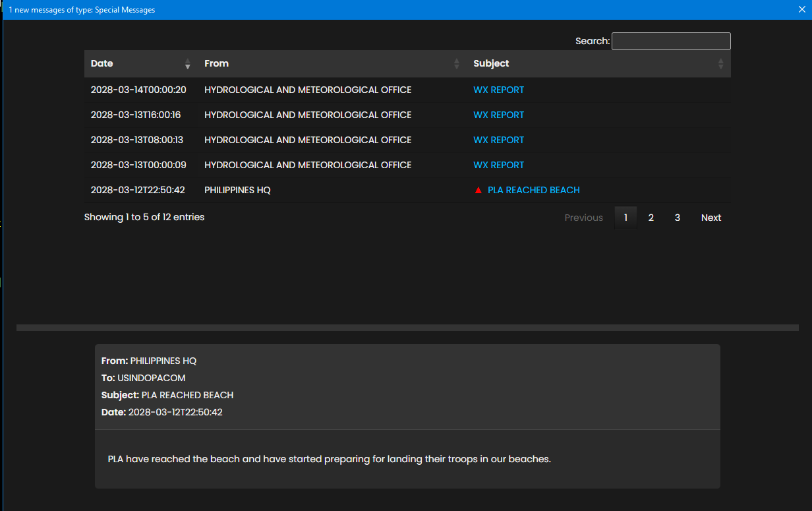Viewport: 812px width, 511px height.
Task: Select date cell 2028-03-13T08:00:13
Action: [x=137, y=140]
